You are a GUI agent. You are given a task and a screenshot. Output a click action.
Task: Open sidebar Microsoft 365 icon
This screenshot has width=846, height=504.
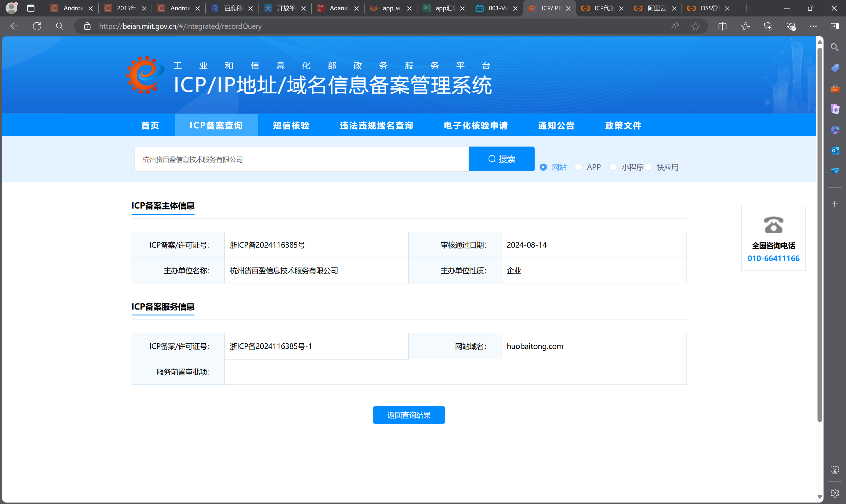(835, 130)
